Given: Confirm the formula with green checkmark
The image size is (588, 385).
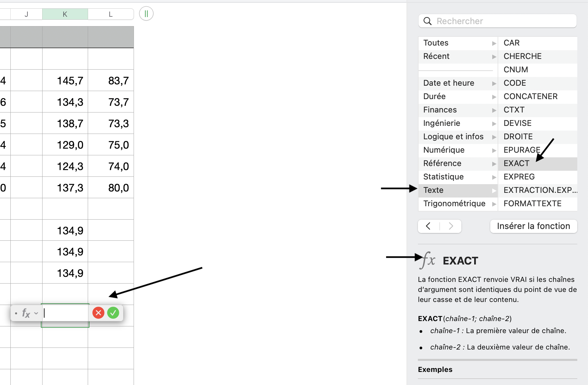Looking at the screenshot, I should (113, 313).
